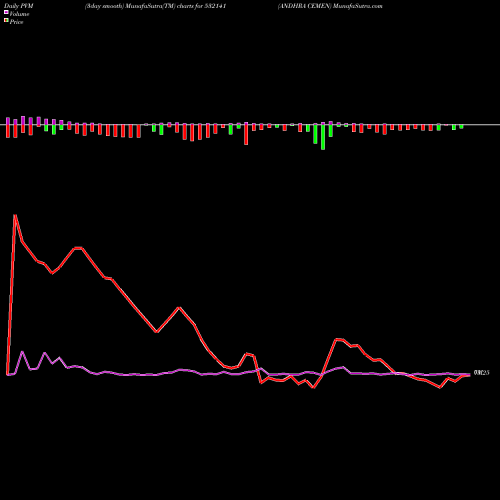Image resolution: width=500 pixels, height=500 pixels.
Task: Click the red-green Price legend swatch
Action: [x=6, y=20]
